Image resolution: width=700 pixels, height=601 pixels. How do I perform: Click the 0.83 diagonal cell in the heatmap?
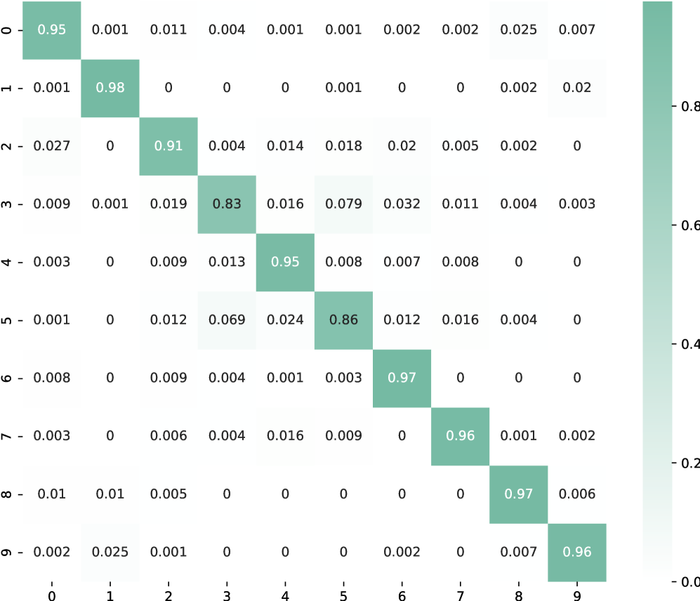pos(227,204)
